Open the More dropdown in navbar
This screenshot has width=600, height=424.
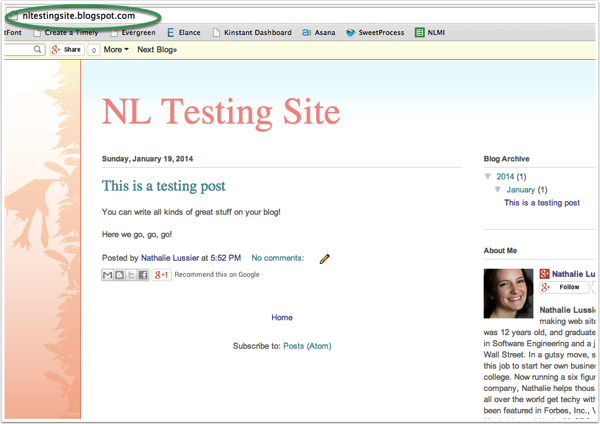(116, 49)
